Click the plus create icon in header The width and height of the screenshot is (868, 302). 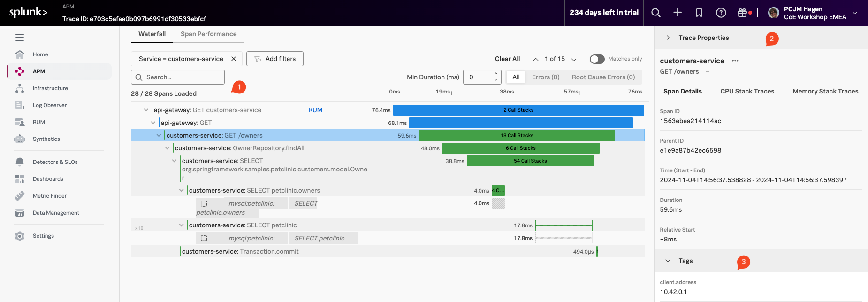pyautogui.click(x=678, y=13)
